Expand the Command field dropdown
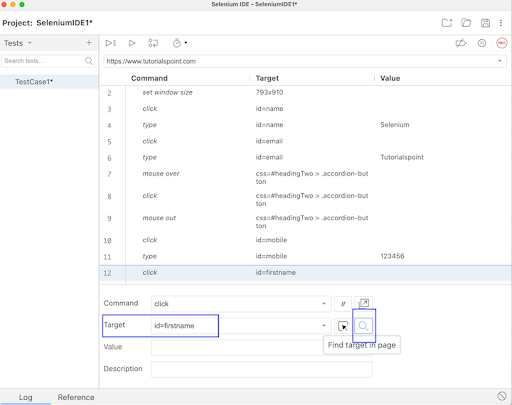512x405 pixels. click(324, 304)
